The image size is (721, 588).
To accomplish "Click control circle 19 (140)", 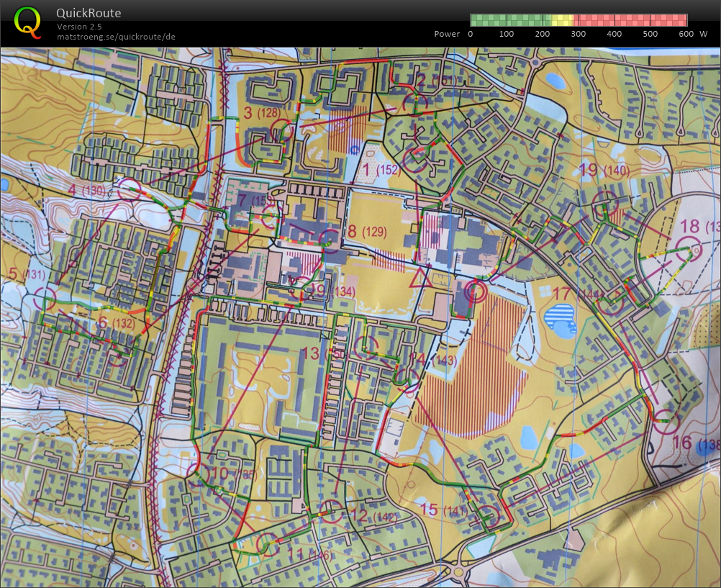I will point(604,203).
